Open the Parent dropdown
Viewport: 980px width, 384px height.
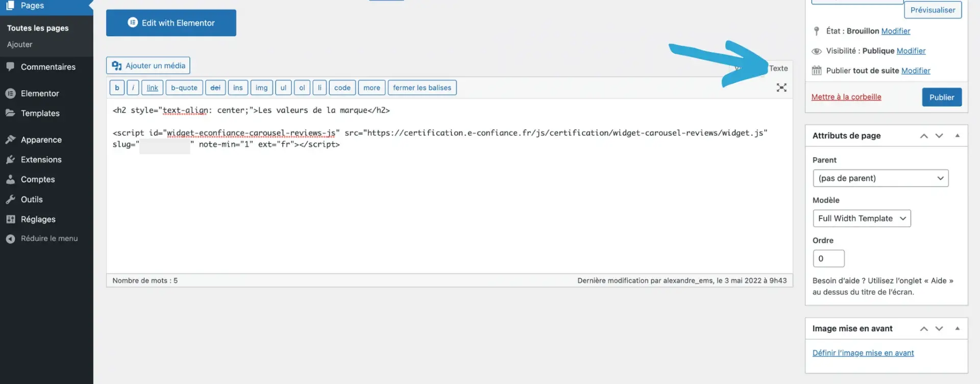point(880,178)
